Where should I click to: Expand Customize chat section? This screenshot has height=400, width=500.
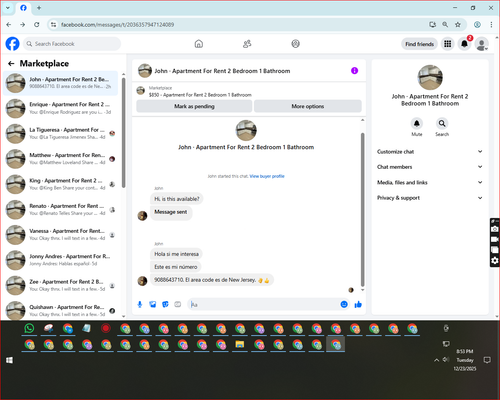tap(430, 152)
